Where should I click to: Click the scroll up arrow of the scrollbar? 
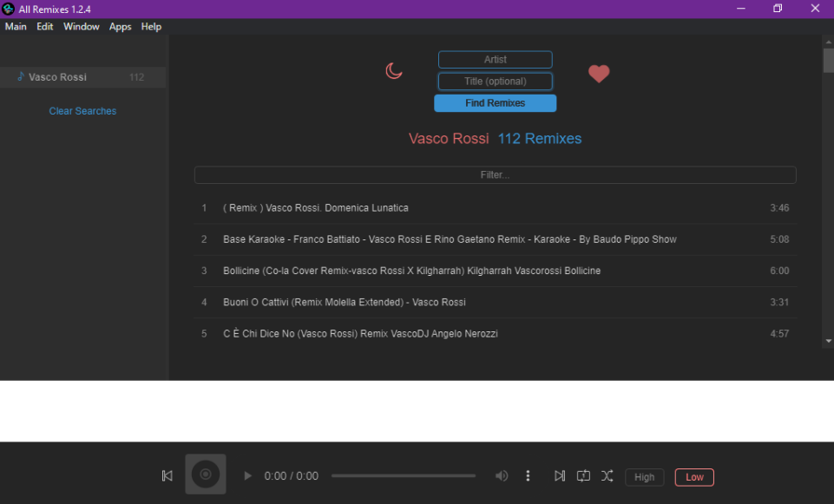tap(828, 42)
